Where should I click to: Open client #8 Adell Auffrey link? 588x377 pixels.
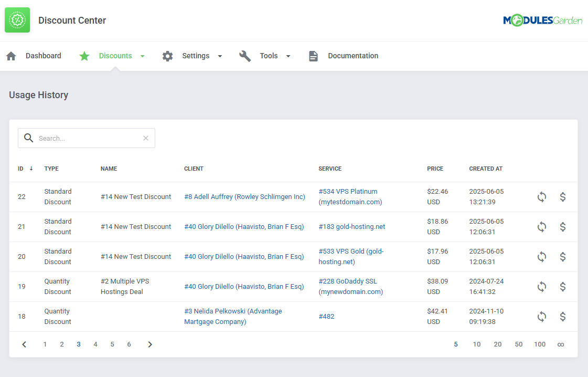(x=244, y=197)
